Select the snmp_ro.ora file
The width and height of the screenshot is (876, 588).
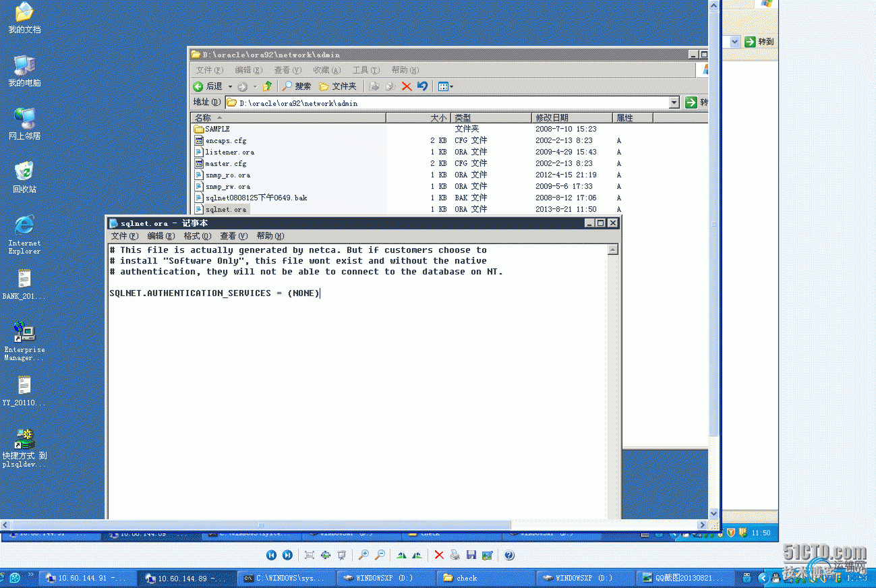[x=222, y=175]
